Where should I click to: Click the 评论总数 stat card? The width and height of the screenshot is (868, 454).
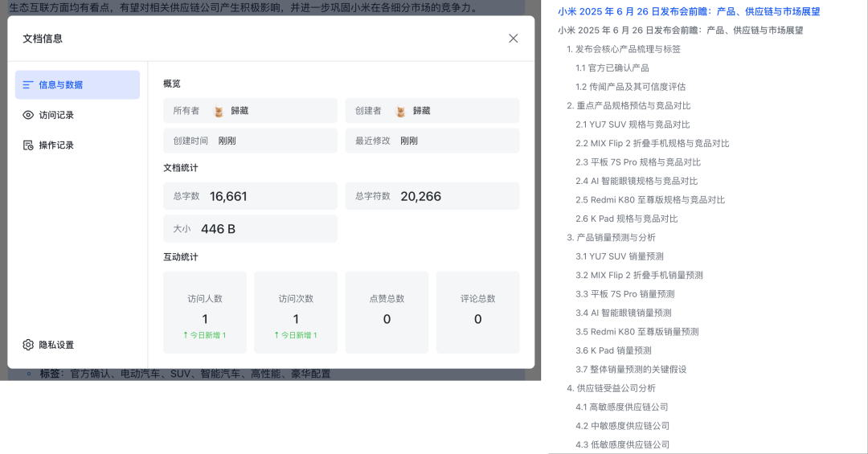[477, 313]
